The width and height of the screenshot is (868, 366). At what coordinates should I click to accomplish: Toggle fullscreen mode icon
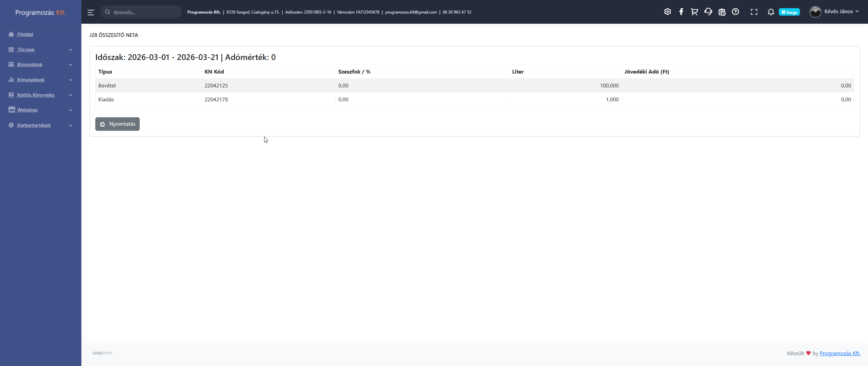click(x=754, y=12)
